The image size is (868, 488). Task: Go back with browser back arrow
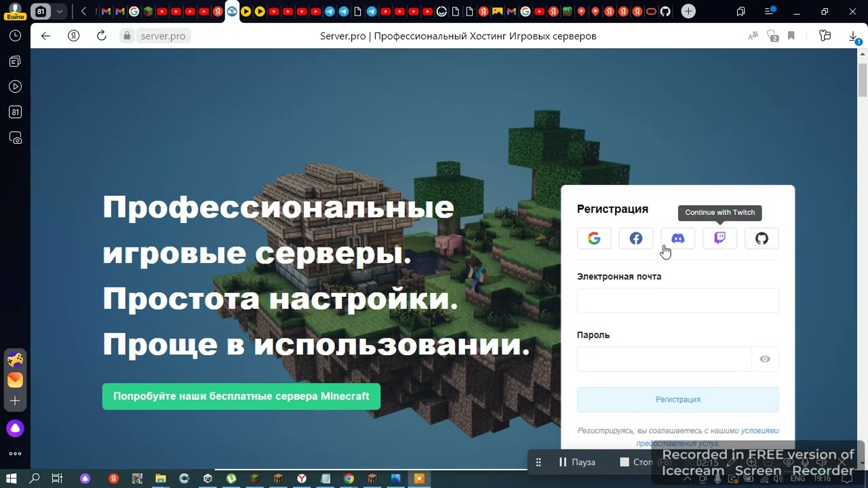click(x=45, y=36)
